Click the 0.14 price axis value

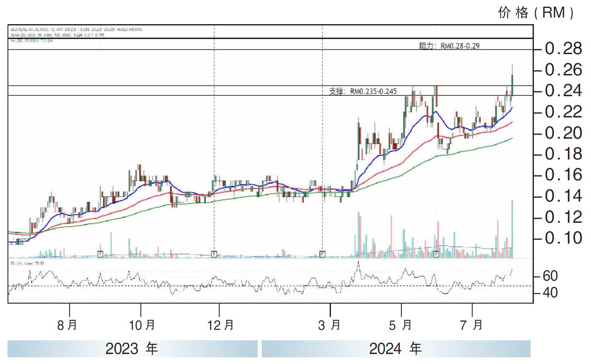tap(563, 196)
